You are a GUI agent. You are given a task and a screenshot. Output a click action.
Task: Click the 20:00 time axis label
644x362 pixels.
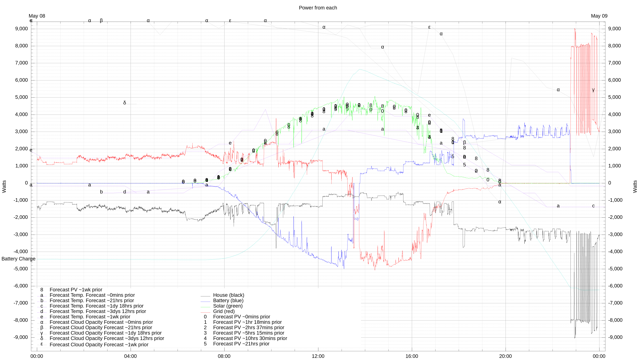coord(505,356)
